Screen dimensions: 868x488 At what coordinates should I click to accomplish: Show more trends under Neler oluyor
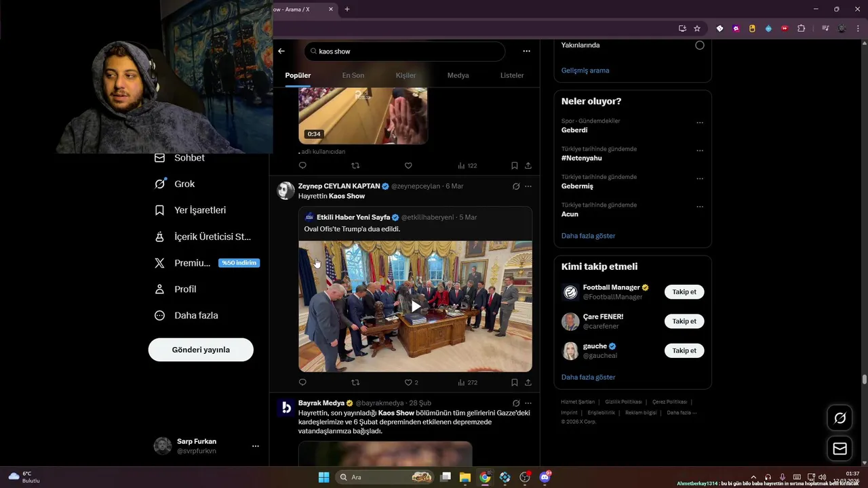(x=589, y=236)
